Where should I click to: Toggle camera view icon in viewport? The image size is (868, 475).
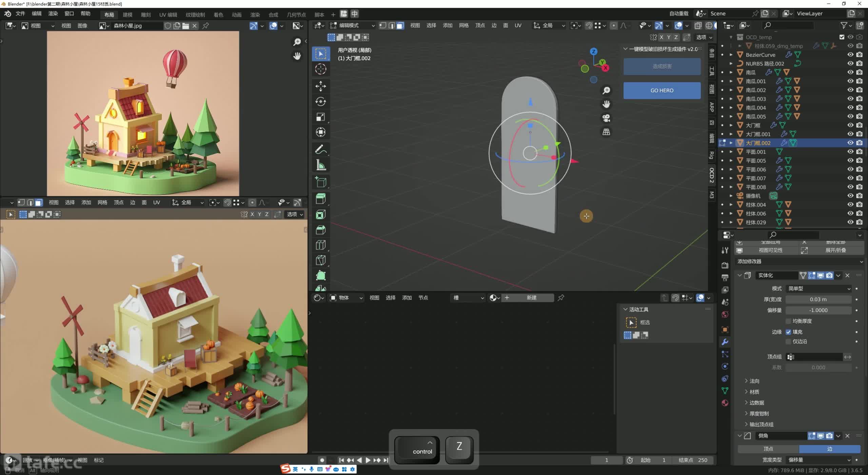pyautogui.click(x=606, y=118)
